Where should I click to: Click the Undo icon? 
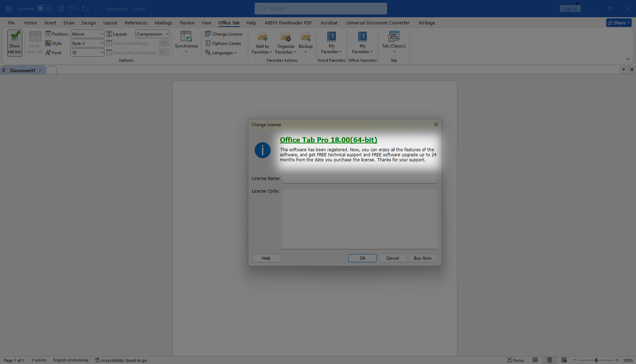pyautogui.click(x=71, y=8)
